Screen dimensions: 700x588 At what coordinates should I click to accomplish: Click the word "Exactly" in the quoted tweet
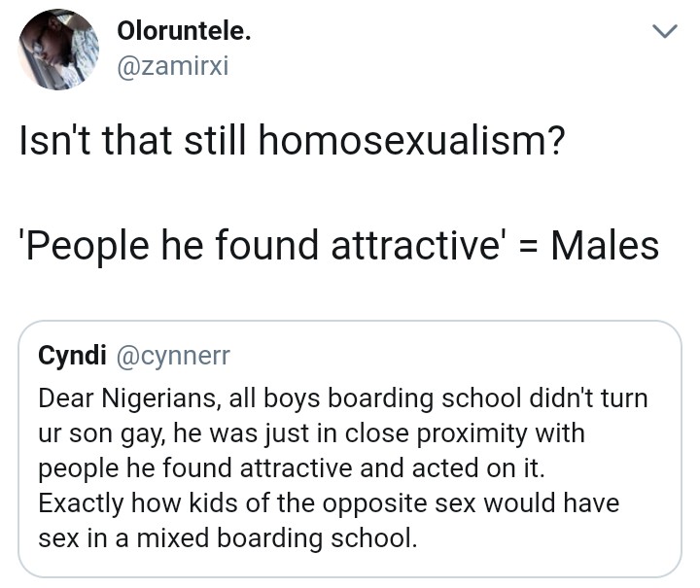81,503
